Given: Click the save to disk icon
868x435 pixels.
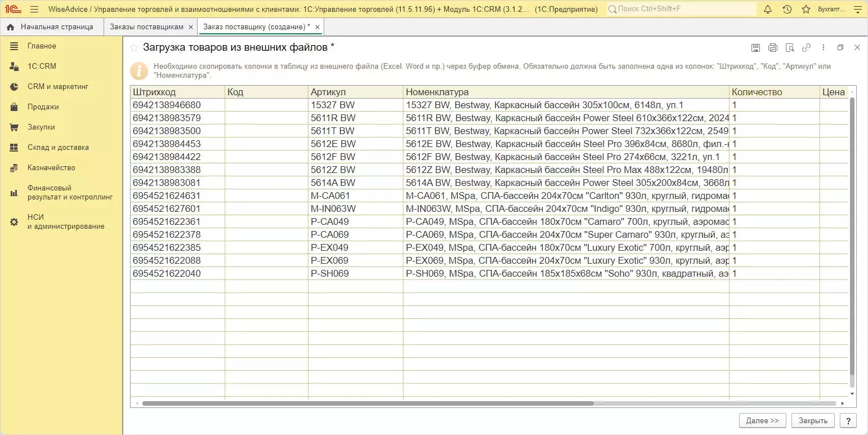Looking at the screenshot, I should click(x=756, y=48).
